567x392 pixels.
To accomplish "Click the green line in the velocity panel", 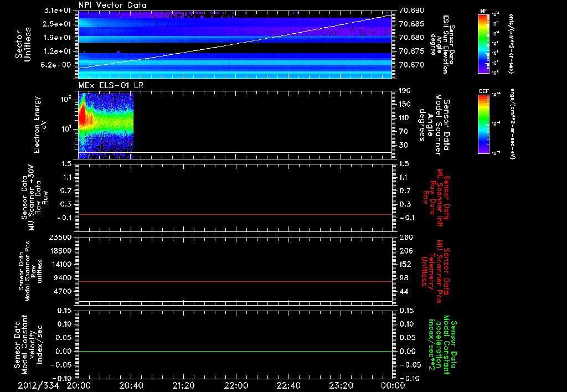I will pos(235,351).
